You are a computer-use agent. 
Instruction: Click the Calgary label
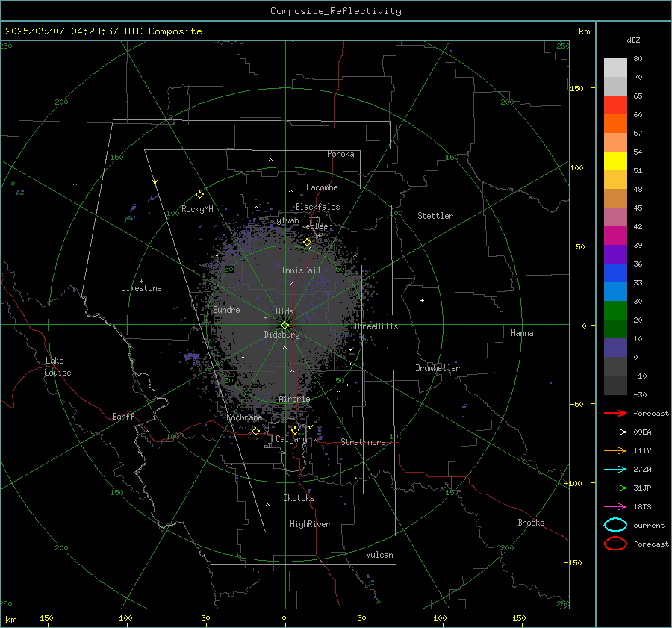coord(291,439)
